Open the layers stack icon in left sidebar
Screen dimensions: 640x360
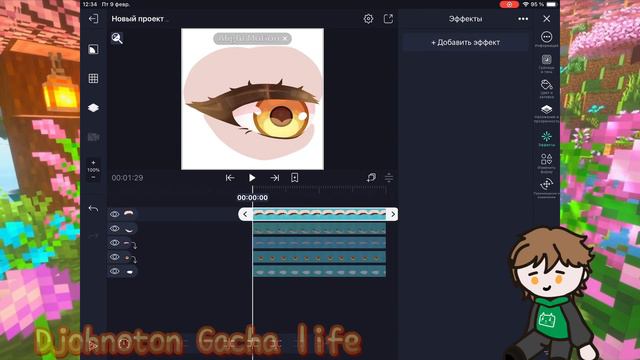coord(93,108)
